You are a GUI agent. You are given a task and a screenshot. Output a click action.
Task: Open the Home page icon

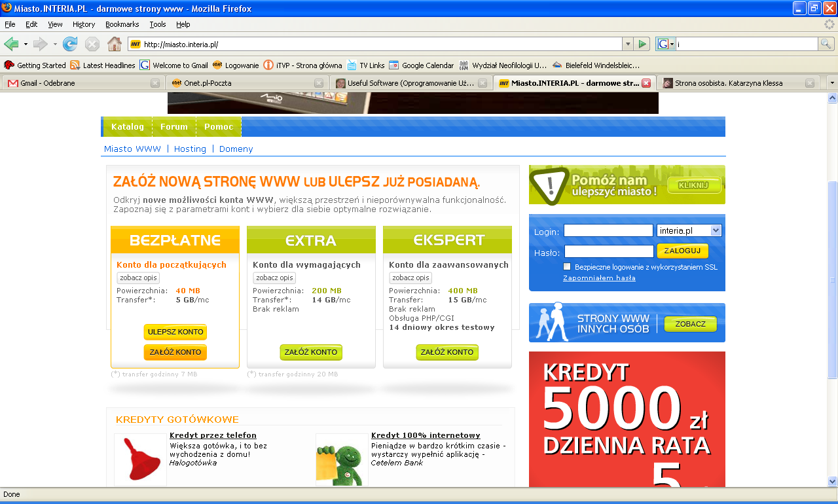click(x=115, y=44)
